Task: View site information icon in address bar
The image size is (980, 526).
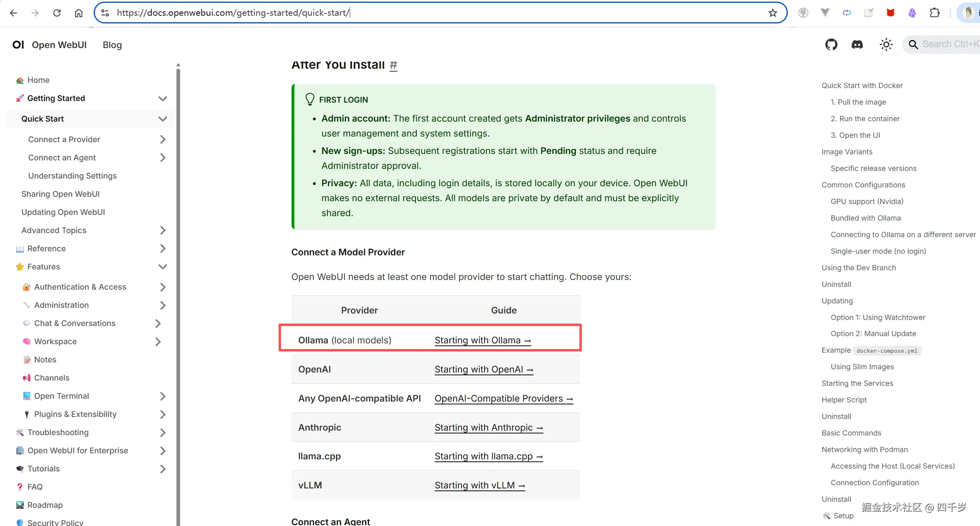Action: click(x=105, y=13)
